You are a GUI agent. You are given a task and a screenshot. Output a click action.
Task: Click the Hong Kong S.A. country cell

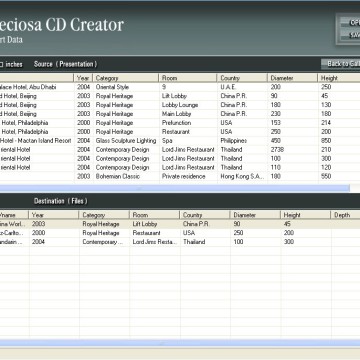click(x=242, y=176)
